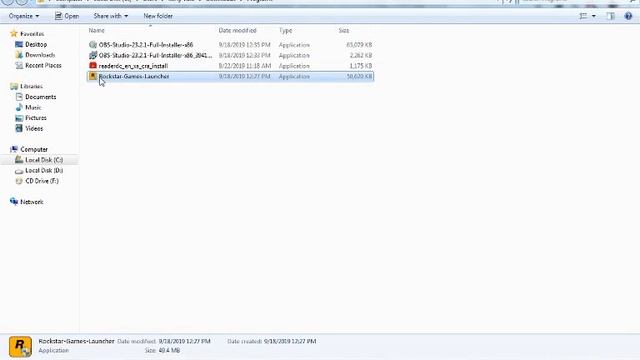
Task: Click the 49.4 MB size value
Action: pos(169,350)
